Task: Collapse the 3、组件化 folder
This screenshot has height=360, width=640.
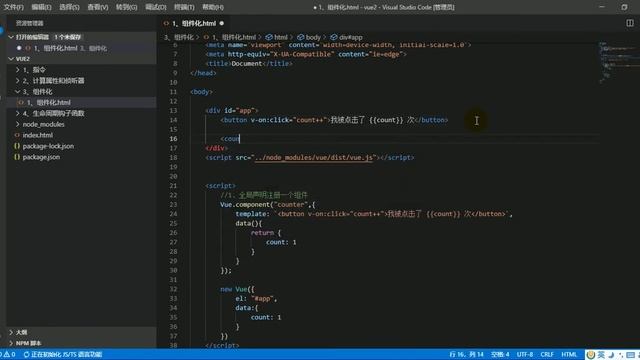Action: (x=18, y=92)
